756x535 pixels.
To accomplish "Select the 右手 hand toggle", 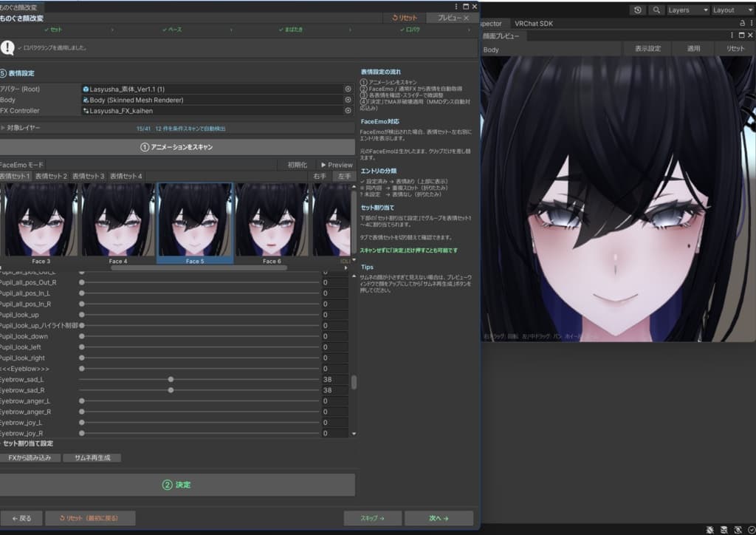I will (320, 177).
